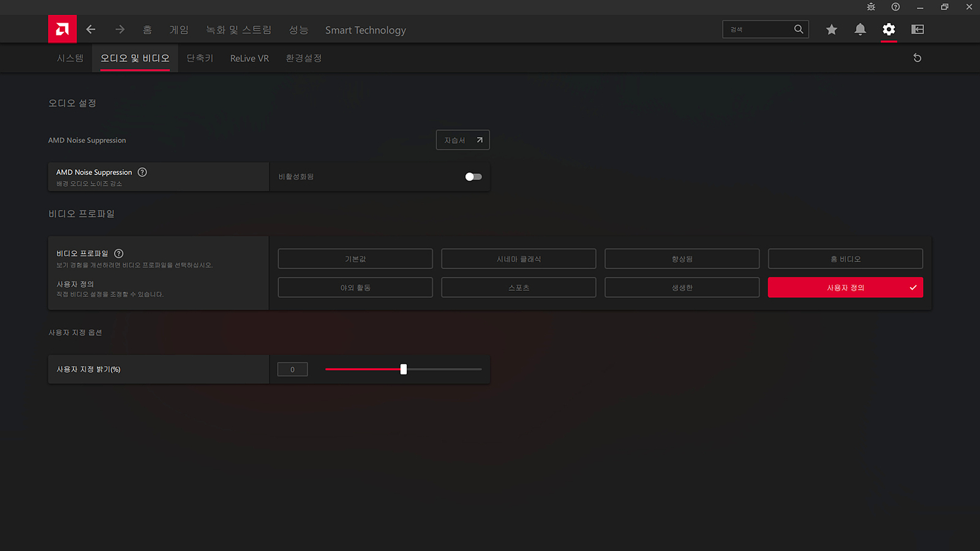Open settings gear icon
This screenshot has height=551, width=980.
(x=889, y=29)
